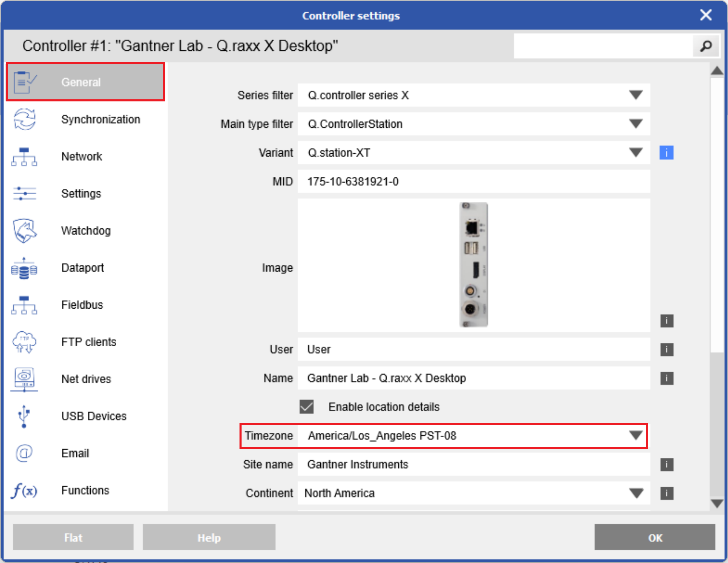
Task: Click the search magnifier icon
Action: click(x=706, y=46)
